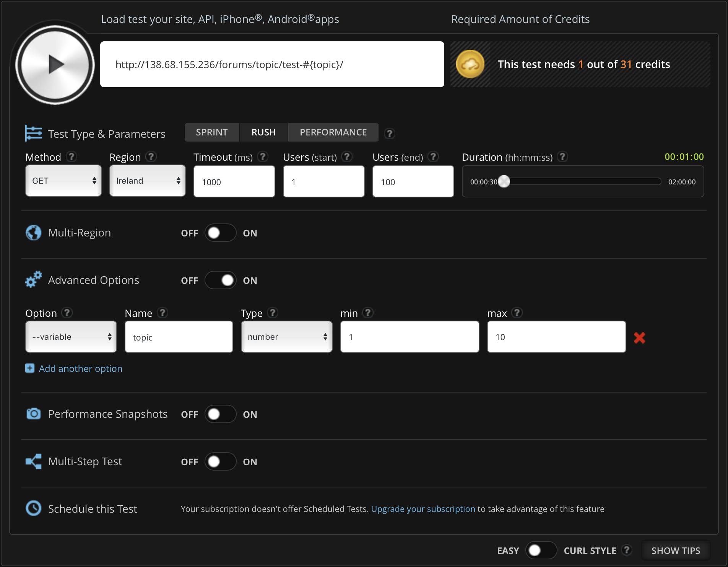Enable Performance Snapshots toggle
Image resolution: width=728 pixels, height=567 pixels.
point(220,414)
